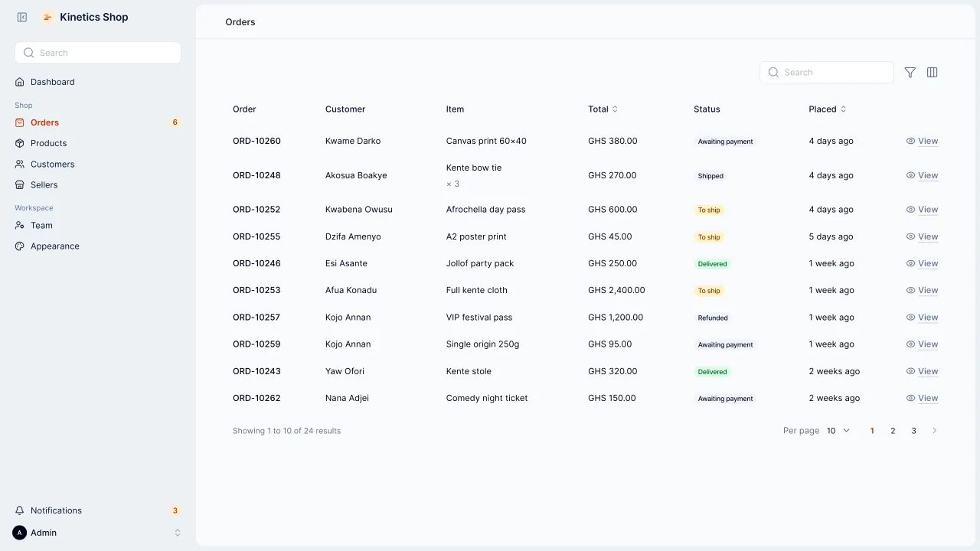The image size is (980, 551).
Task: Click the Team icon in Workspace
Action: [x=20, y=225]
